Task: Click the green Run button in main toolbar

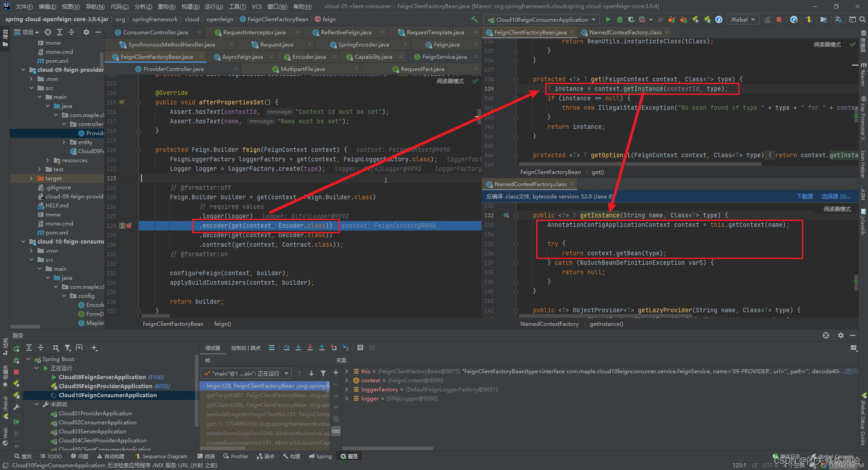Action: 608,19
